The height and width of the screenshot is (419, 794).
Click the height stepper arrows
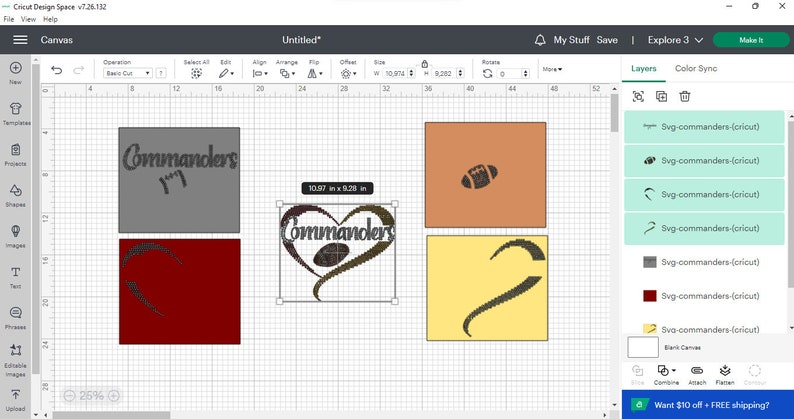(460, 73)
